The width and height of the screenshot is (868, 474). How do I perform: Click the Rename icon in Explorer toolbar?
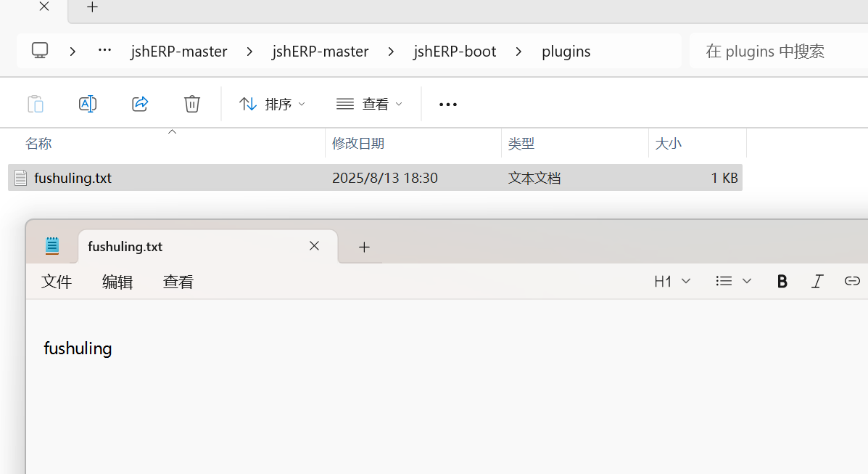click(88, 104)
